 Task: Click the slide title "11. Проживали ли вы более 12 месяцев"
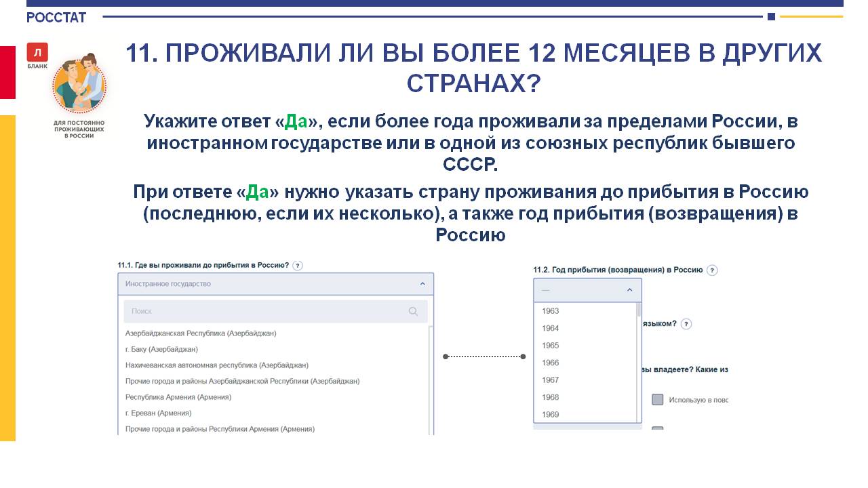coord(474,68)
